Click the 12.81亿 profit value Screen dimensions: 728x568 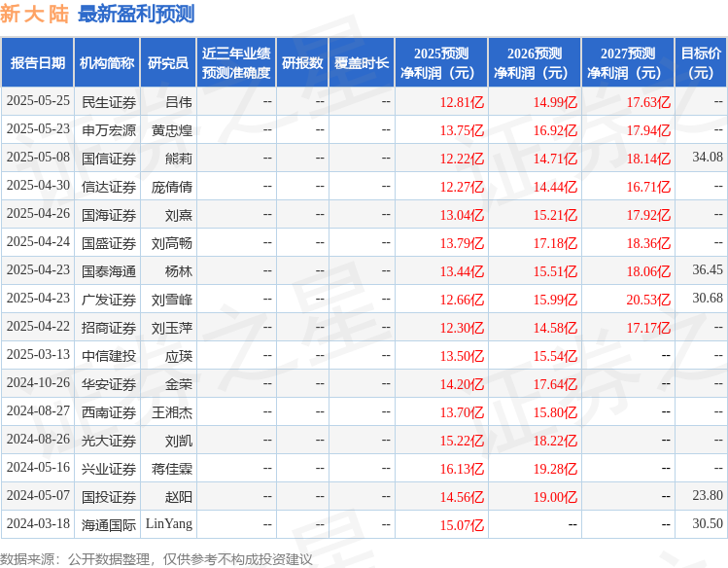point(462,102)
